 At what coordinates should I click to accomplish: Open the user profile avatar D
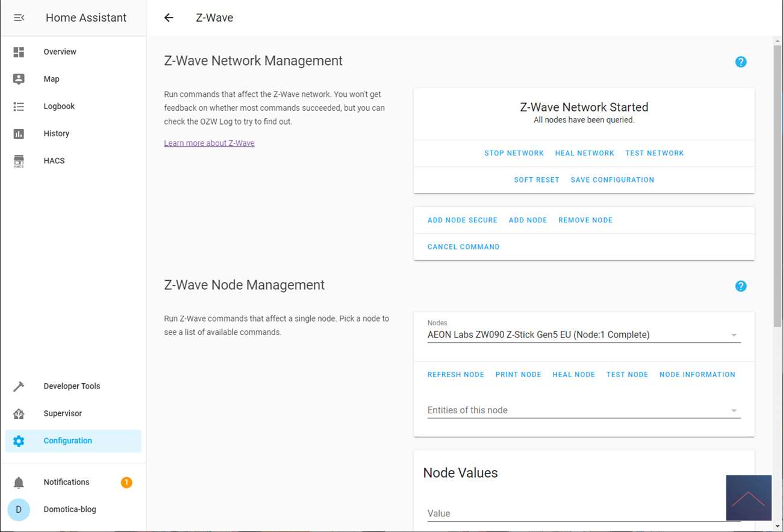pos(19,509)
